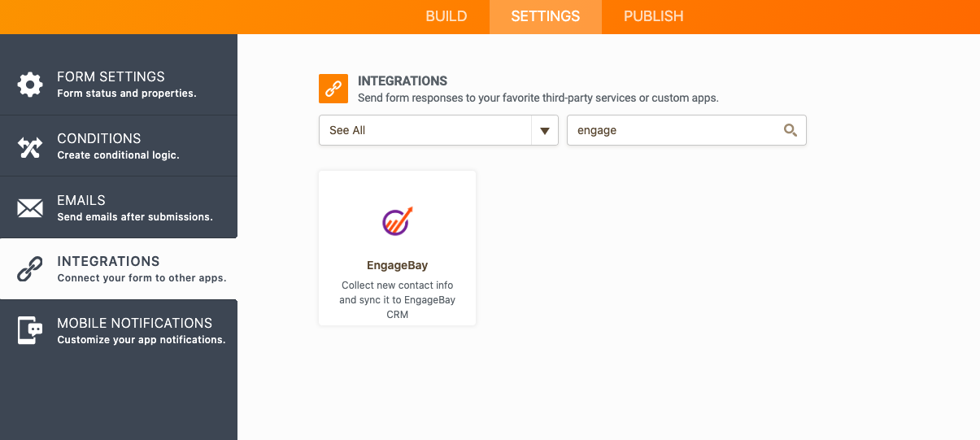The height and width of the screenshot is (440, 980).
Task: Click the Conditions crossed-tools icon
Action: [x=30, y=146]
